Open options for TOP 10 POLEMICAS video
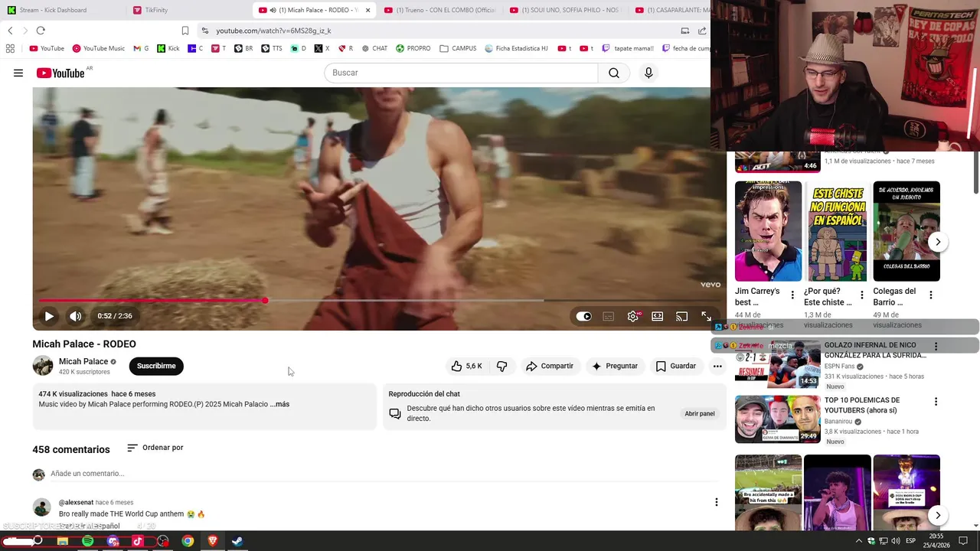This screenshot has width=980, height=551. 936,401
